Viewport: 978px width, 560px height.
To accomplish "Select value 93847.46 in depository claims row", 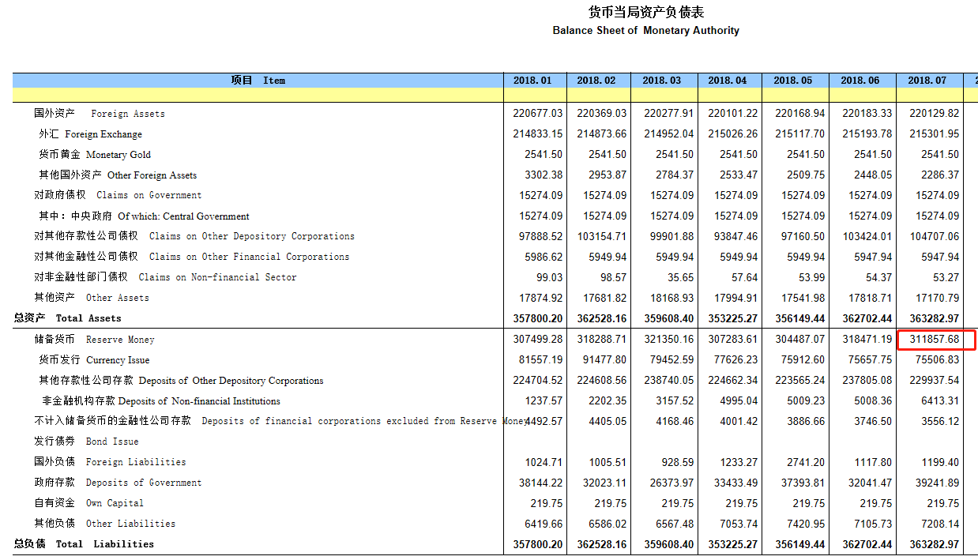I will click(735, 236).
